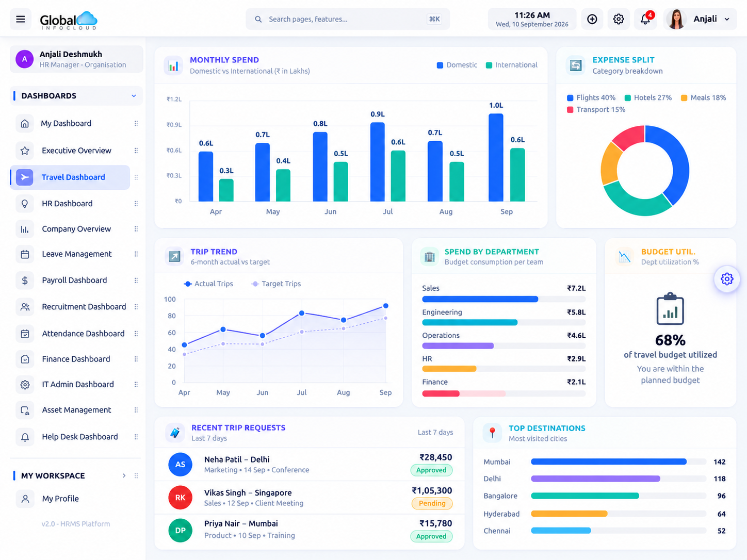Navigate to Recruitment Dashboard

click(x=76, y=307)
